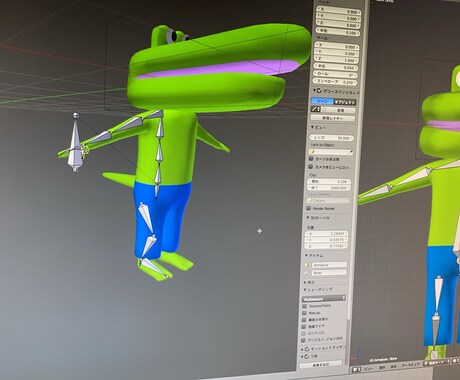The image size is (460, 380).
Task: Collapse the ビュー panel
Action: [x=313, y=127]
